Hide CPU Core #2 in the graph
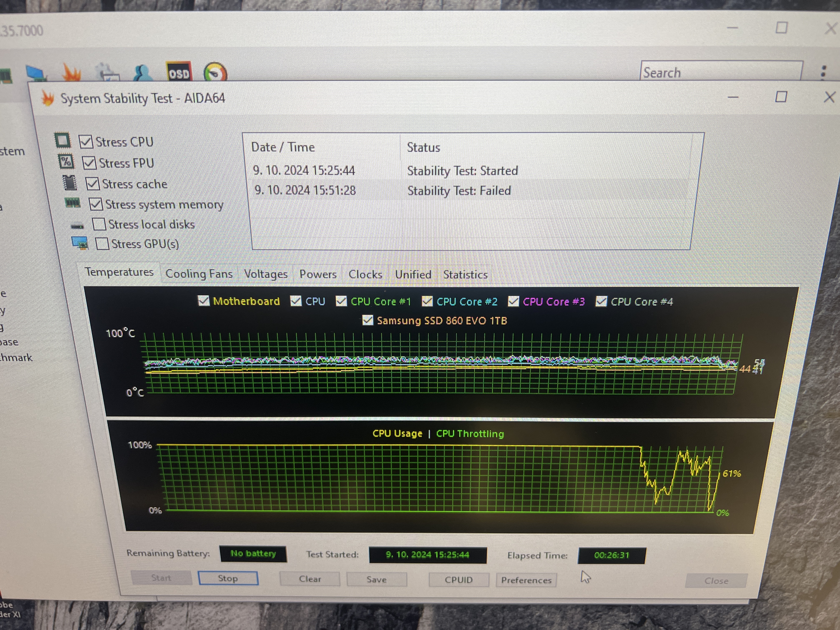The image size is (840, 630). [427, 301]
